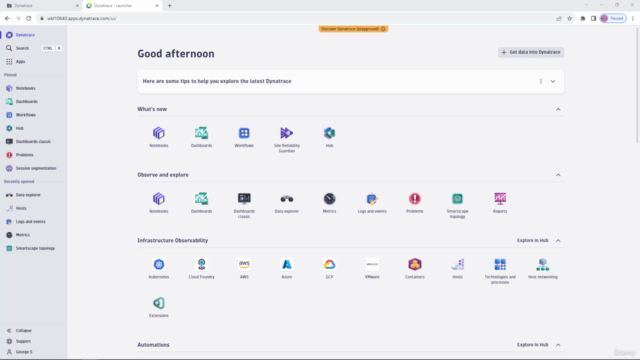Open tips card three-dot options menu
640x360 pixels.
(x=541, y=81)
